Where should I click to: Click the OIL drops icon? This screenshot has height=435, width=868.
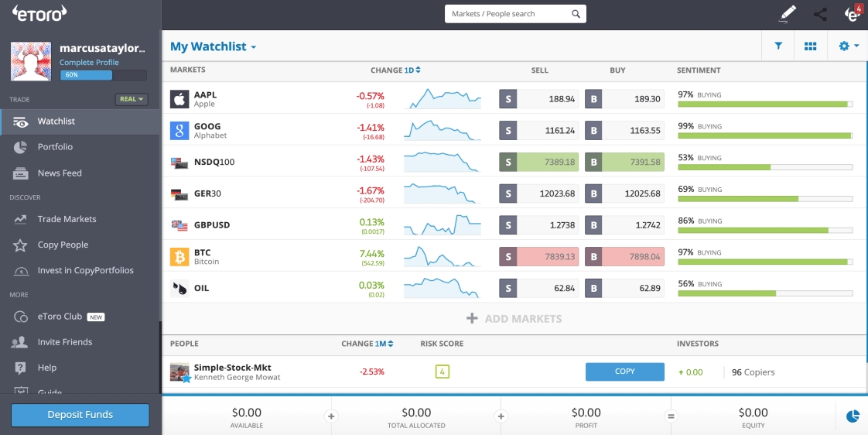click(179, 288)
